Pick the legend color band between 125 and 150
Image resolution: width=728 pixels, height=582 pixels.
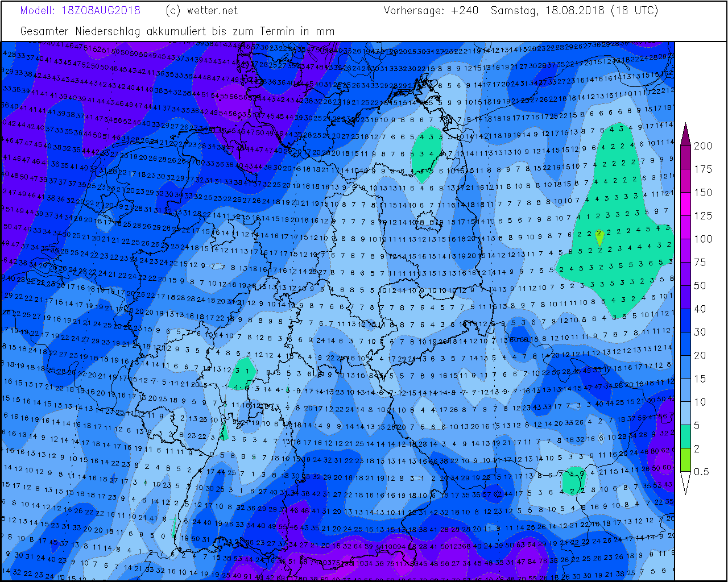click(x=686, y=204)
